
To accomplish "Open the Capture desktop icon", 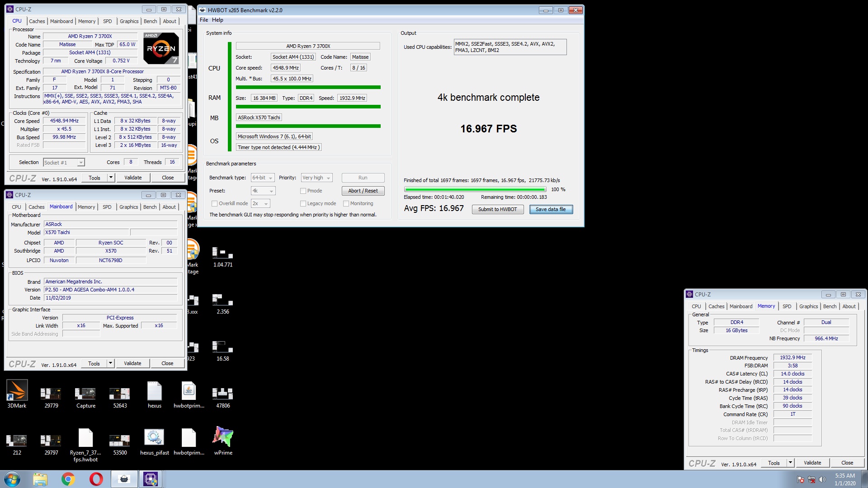I will pos(85,394).
